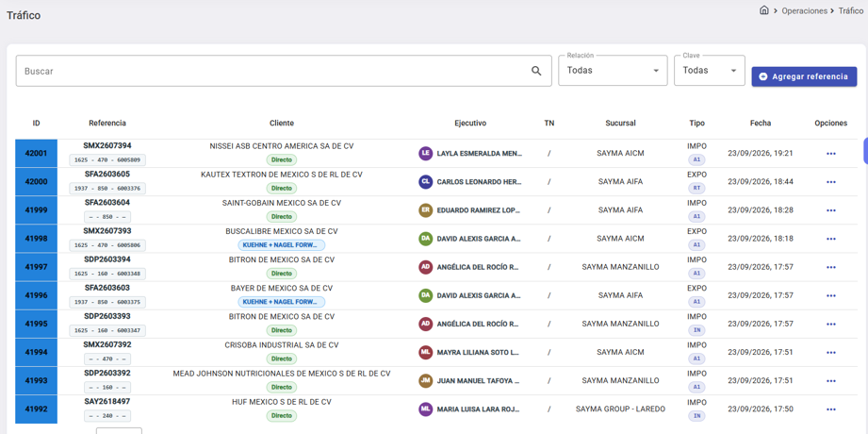Click Tráfico breadcrumb item

pyautogui.click(x=850, y=10)
